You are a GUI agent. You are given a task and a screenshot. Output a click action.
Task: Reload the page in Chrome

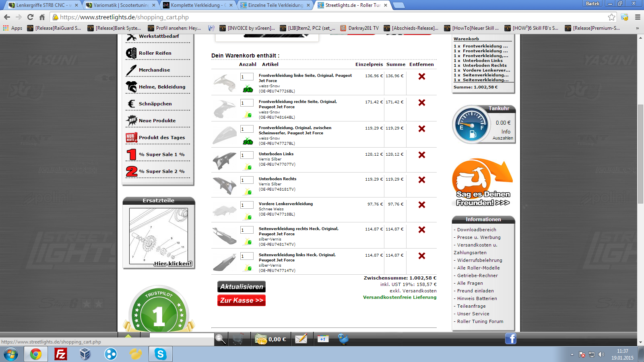[x=30, y=17]
